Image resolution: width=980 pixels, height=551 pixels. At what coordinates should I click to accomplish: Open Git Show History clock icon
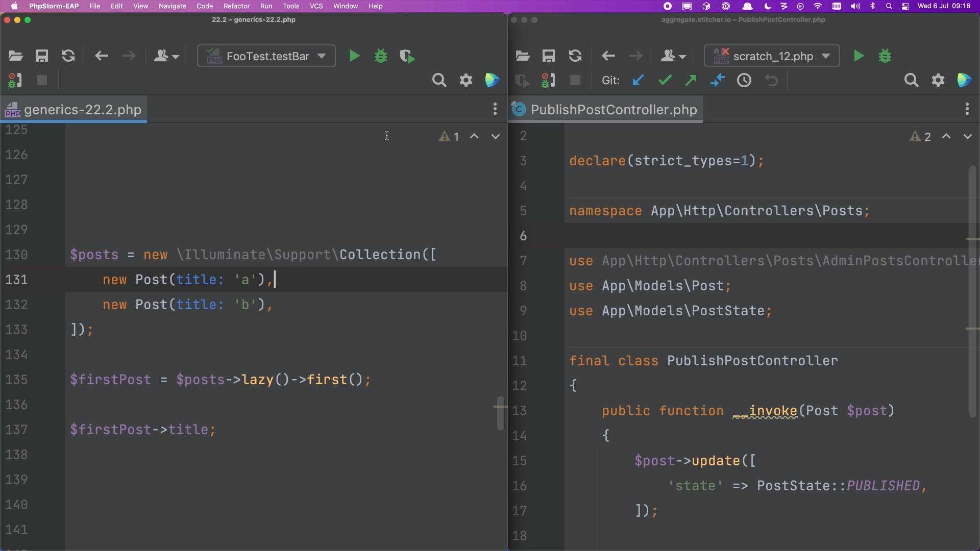coord(744,81)
